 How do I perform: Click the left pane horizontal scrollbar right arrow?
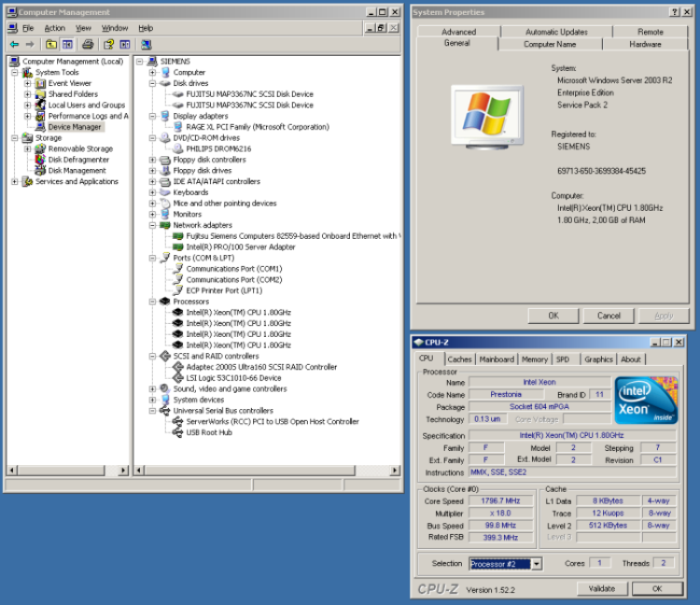(123, 470)
